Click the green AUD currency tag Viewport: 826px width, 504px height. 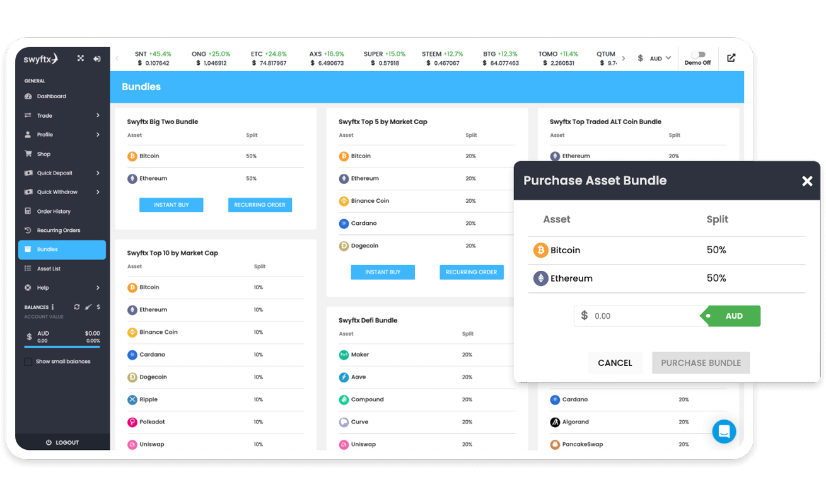tap(731, 316)
